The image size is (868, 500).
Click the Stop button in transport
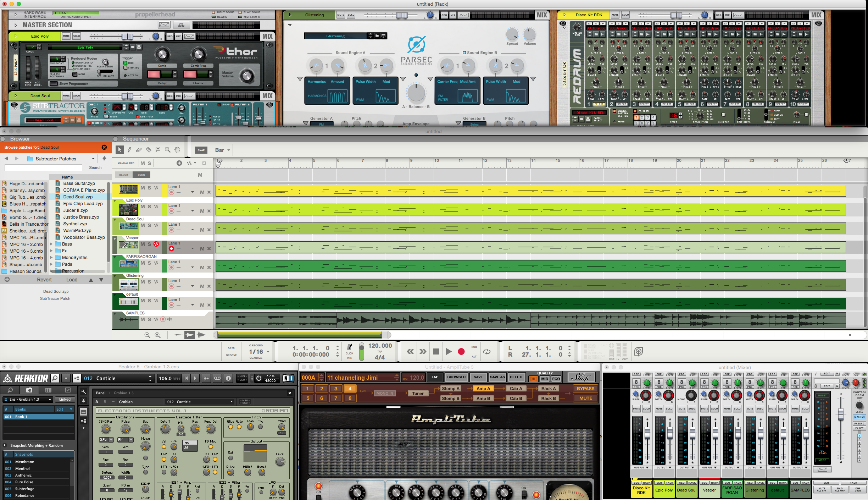click(436, 352)
